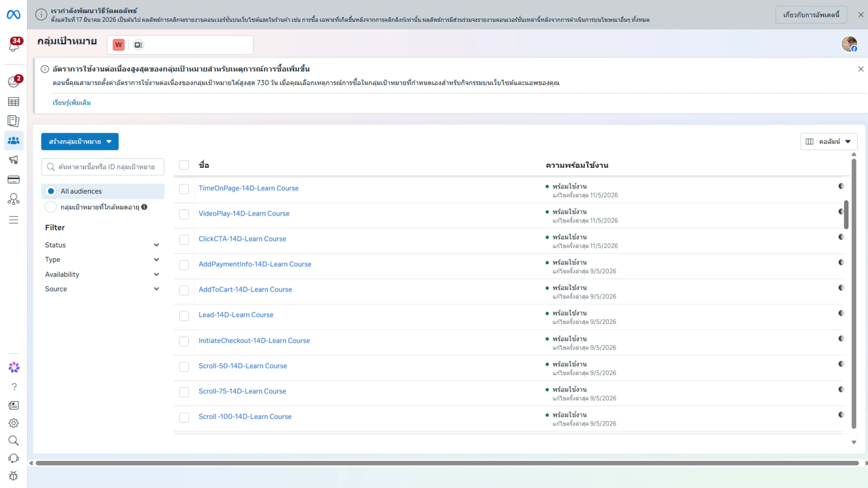This screenshot has height=488, width=868.
Task: Check the AddPaymentInfo-14D-Learn Course row box
Action: tap(184, 265)
